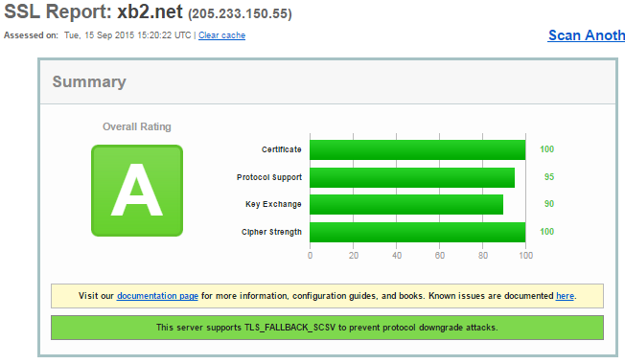625x364 pixels.
Task: Click the 'Certificate' chart label
Action: pyautogui.click(x=282, y=149)
